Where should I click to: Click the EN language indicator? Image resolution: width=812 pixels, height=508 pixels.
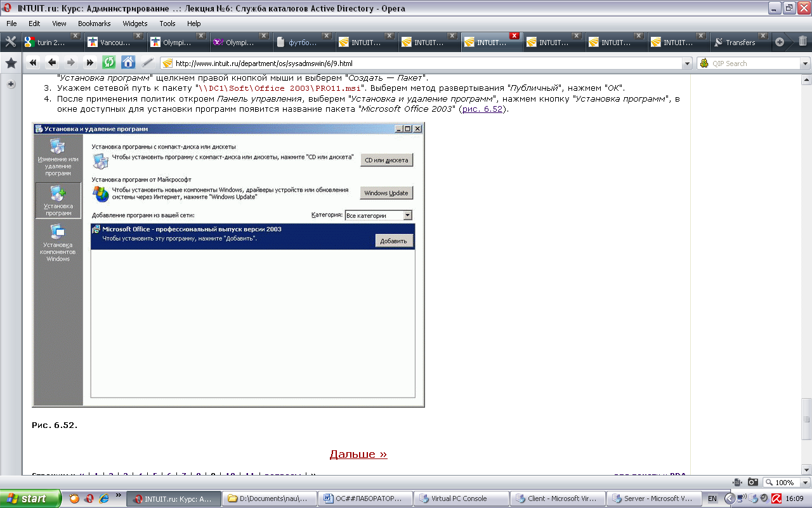[712, 498]
